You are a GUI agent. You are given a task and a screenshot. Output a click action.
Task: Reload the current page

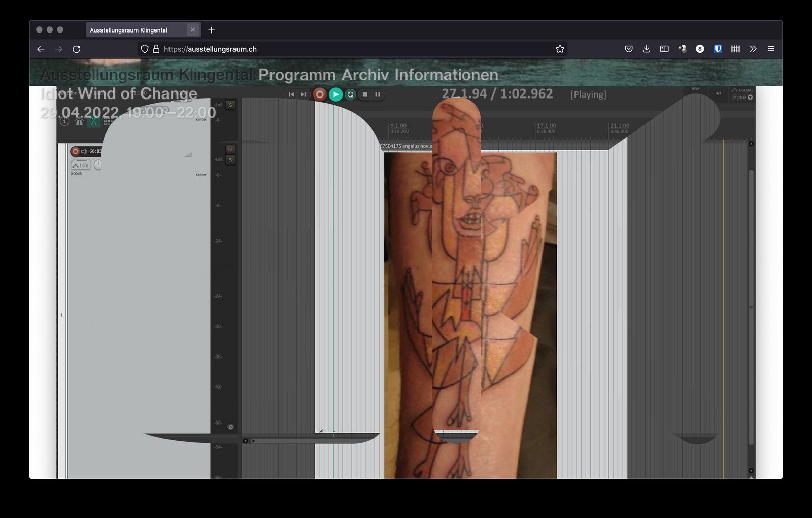tap(77, 49)
